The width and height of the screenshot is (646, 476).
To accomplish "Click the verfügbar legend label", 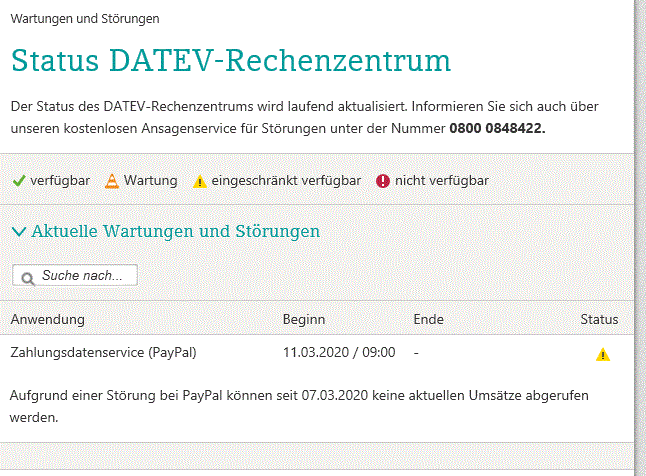I will tap(60, 181).
